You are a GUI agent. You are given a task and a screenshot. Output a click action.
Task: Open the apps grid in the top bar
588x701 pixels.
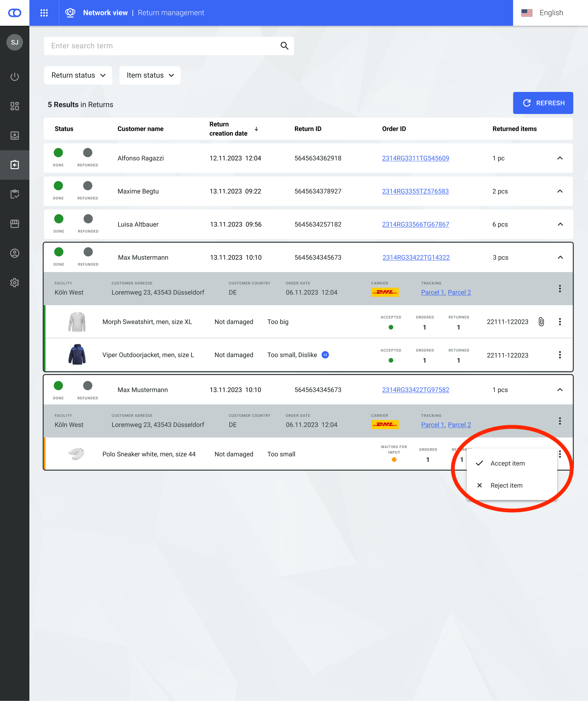tap(44, 13)
